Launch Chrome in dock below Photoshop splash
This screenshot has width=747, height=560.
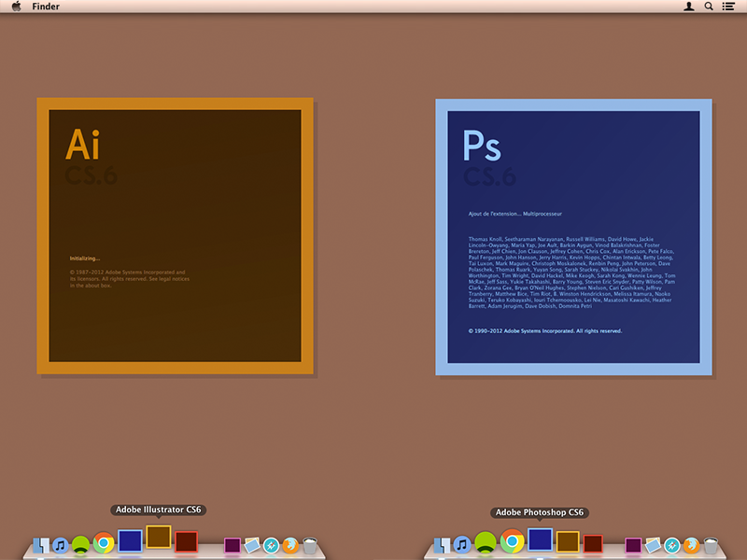tap(512, 541)
